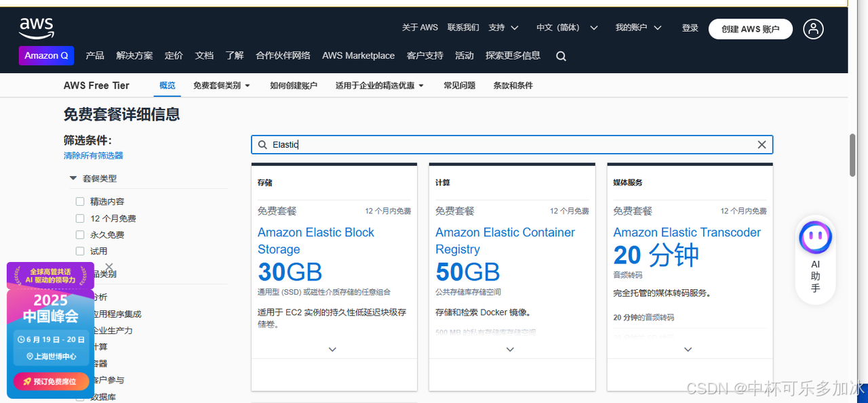Click the 预订免费席位 button
The width and height of the screenshot is (868, 403).
coord(51,381)
